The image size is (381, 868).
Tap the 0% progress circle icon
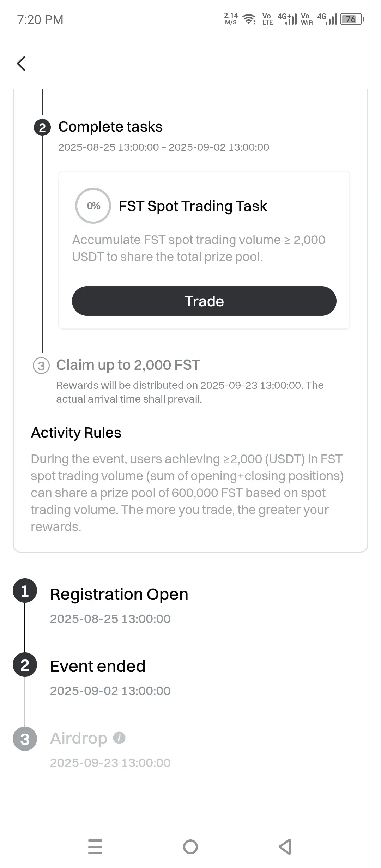(93, 206)
